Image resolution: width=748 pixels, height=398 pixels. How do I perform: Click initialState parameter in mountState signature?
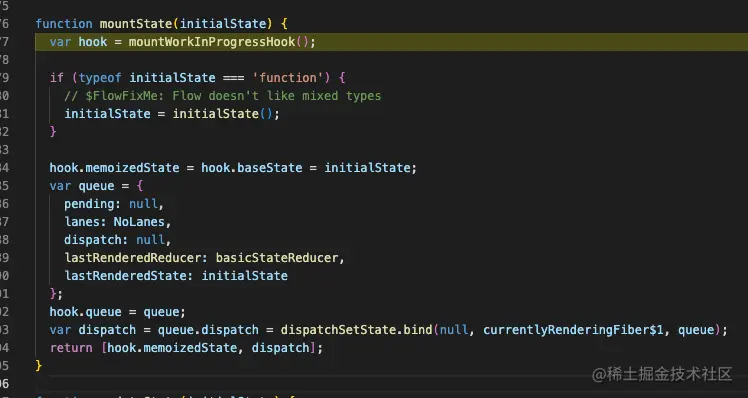pyautogui.click(x=223, y=24)
